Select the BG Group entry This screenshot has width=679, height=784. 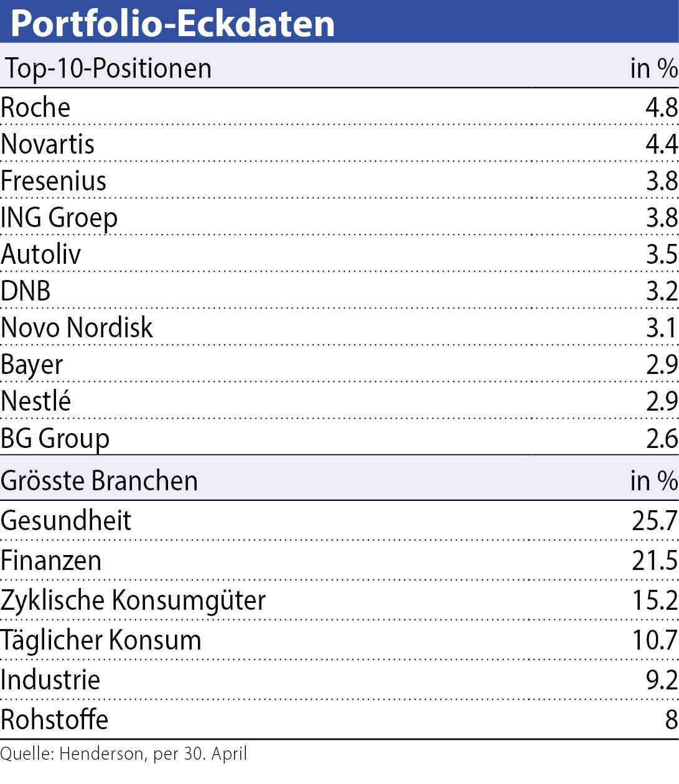click(x=55, y=439)
